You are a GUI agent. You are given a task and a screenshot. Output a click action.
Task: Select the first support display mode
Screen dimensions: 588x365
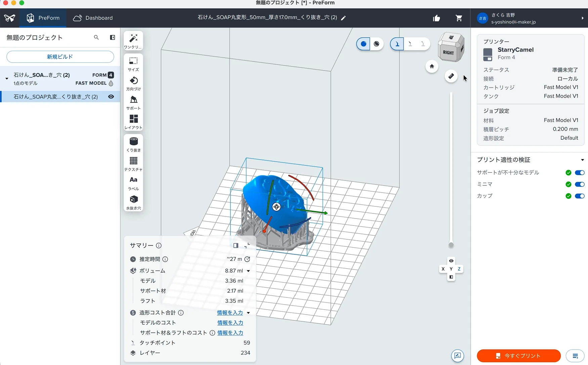click(397, 44)
